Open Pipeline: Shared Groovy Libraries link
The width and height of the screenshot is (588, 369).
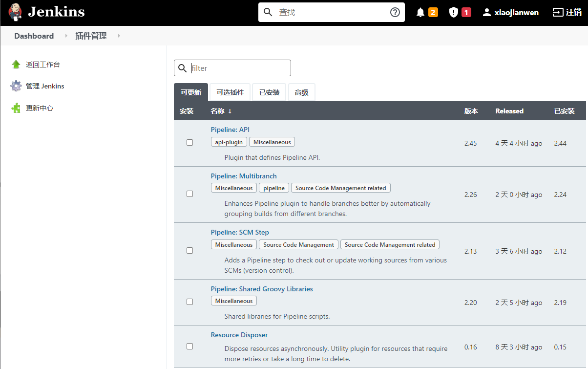click(x=262, y=289)
